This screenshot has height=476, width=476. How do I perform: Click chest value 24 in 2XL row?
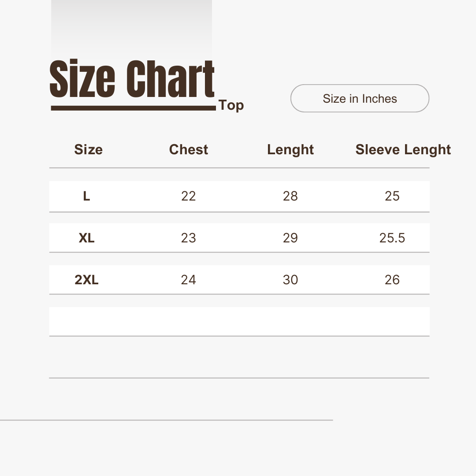(x=188, y=280)
